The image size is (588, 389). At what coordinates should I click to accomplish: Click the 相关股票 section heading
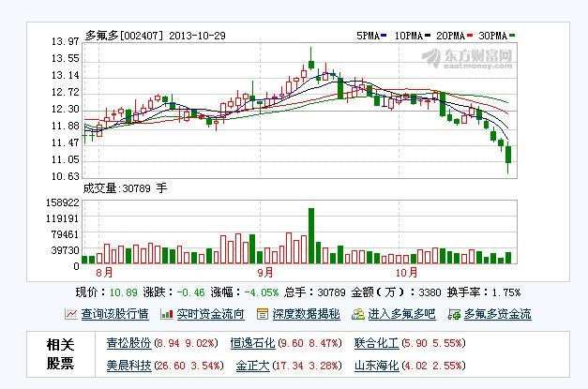point(60,354)
